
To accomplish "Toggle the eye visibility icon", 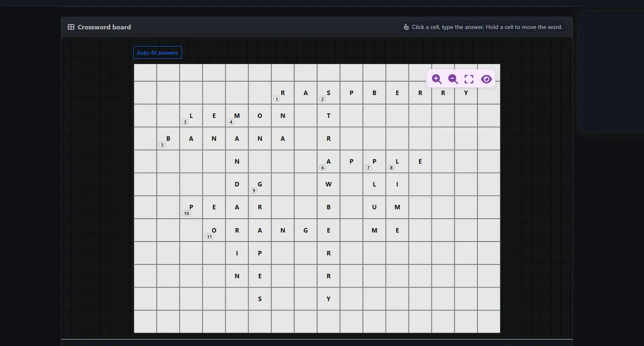I will 486,79.
